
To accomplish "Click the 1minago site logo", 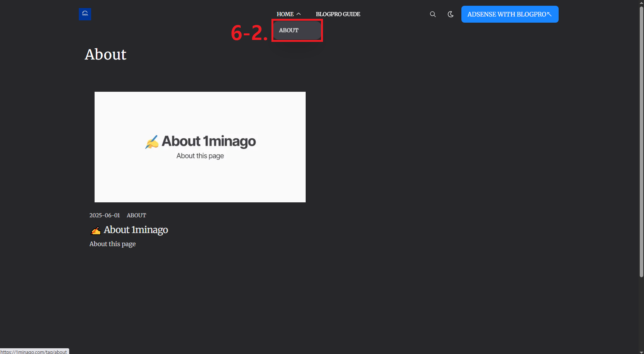I will 85,14.
